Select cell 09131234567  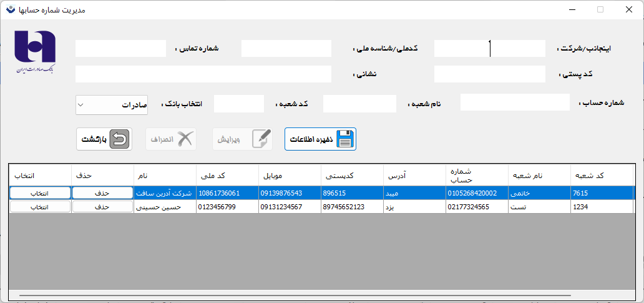point(290,207)
